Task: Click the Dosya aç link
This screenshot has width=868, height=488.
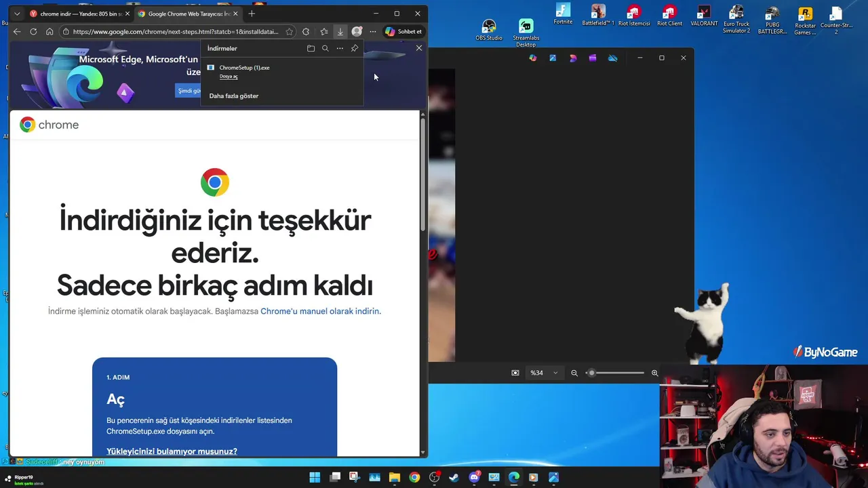Action: [x=229, y=77]
